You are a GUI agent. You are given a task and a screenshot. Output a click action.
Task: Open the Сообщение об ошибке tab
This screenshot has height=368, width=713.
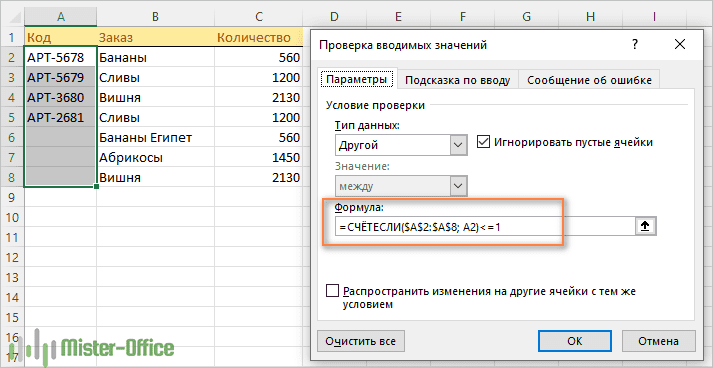pyautogui.click(x=589, y=81)
